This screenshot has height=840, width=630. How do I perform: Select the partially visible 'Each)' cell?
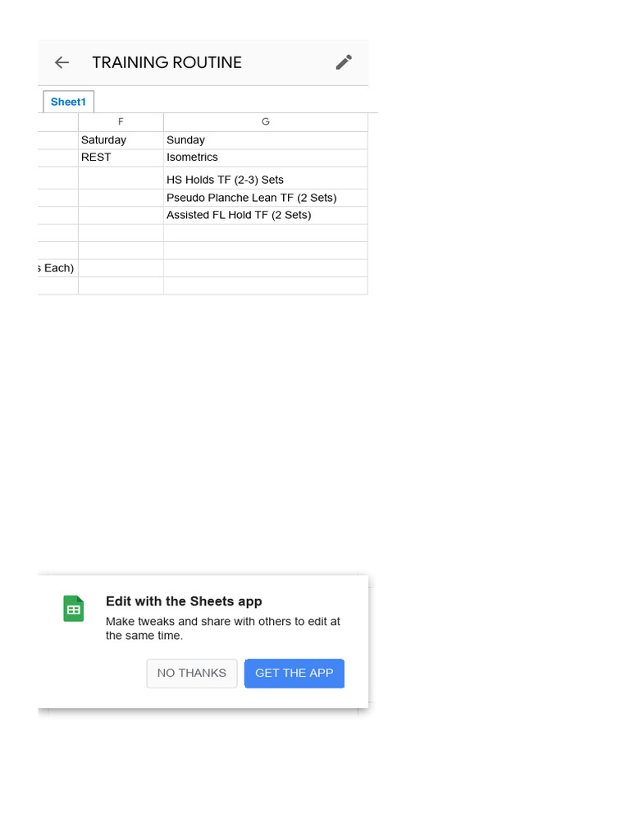(x=57, y=268)
